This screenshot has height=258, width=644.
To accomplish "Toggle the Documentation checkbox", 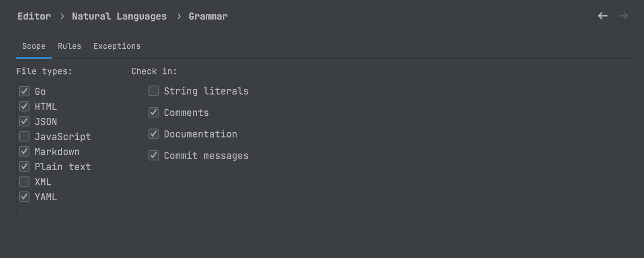I will tap(153, 134).
